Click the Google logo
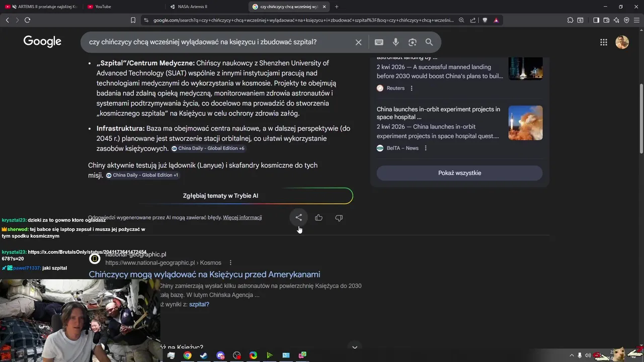Viewport: 644px width, 362px height. tap(42, 42)
